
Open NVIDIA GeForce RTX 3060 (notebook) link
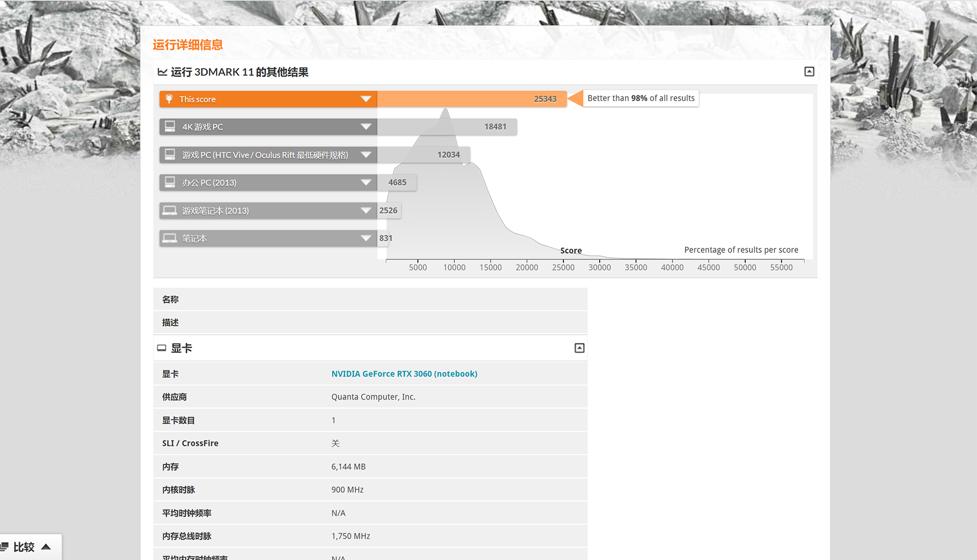click(x=404, y=374)
